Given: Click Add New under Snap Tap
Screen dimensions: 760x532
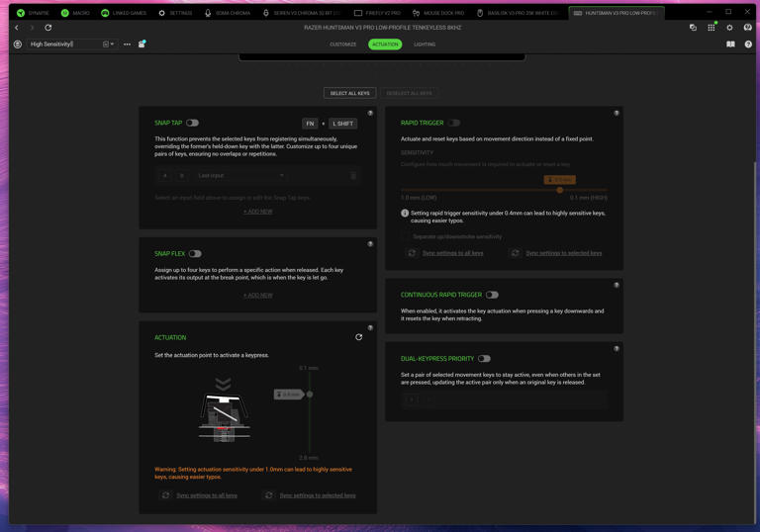Looking at the screenshot, I should point(258,212).
